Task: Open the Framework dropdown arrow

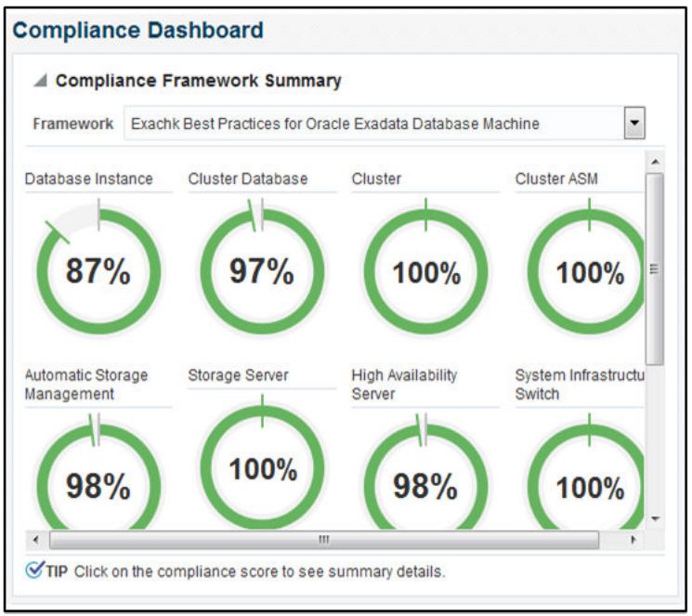Action: coord(634,124)
